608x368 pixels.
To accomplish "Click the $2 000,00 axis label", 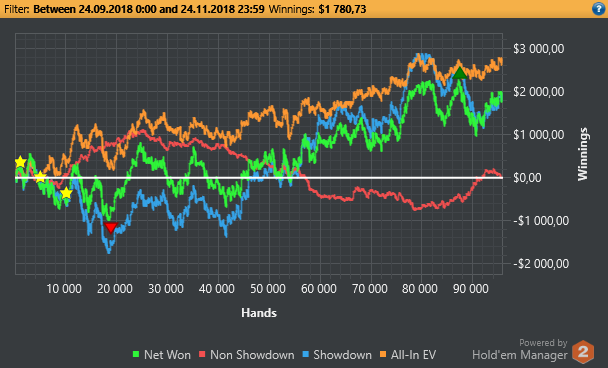I will [539, 92].
